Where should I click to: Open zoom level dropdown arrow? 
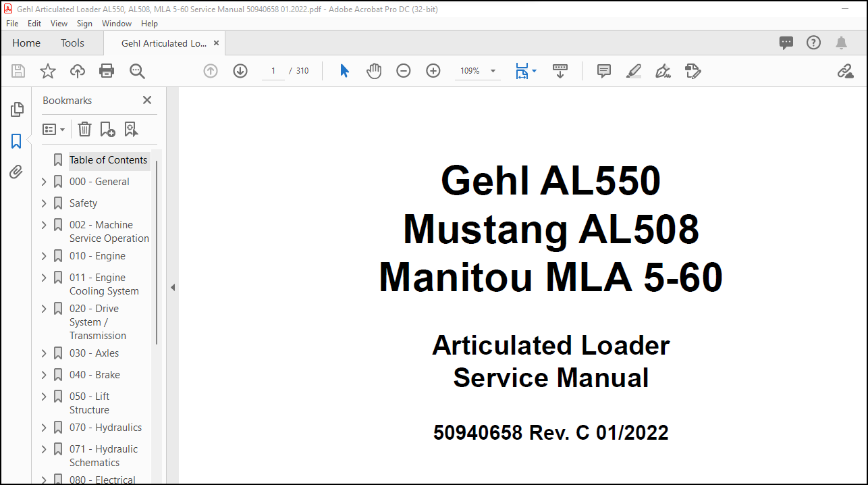[493, 71]
